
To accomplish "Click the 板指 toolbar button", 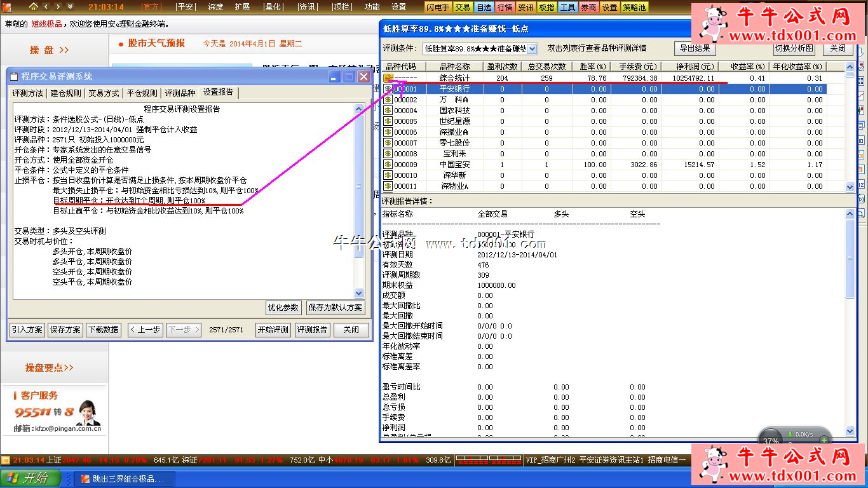I will 546,7.
